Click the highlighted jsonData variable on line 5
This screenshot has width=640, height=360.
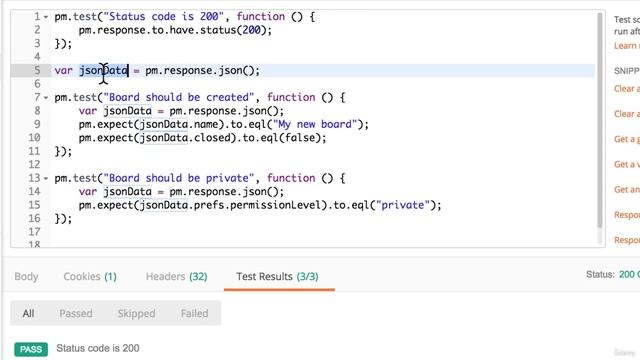coord(104,71)
